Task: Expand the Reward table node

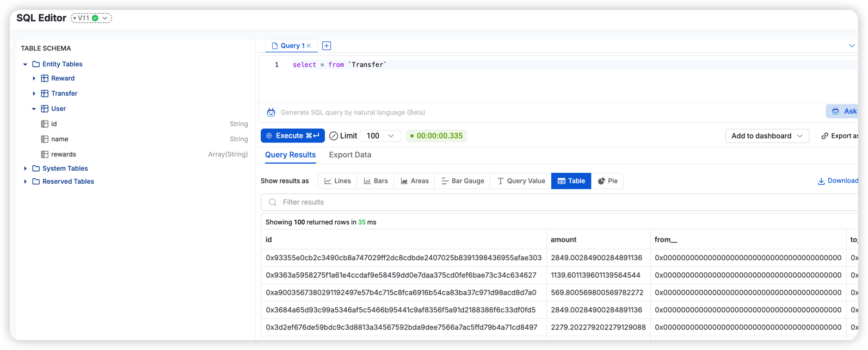Action: [34, 78]
